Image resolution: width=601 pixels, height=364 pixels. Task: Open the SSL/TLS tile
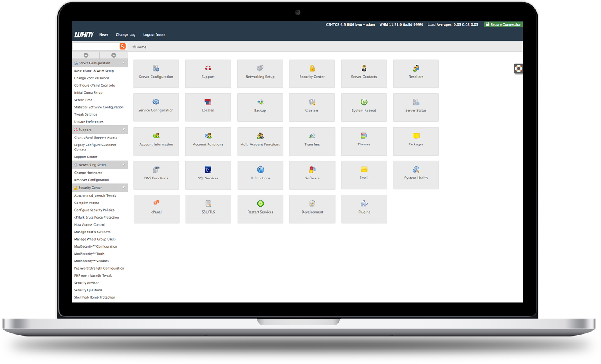[208, 209]
